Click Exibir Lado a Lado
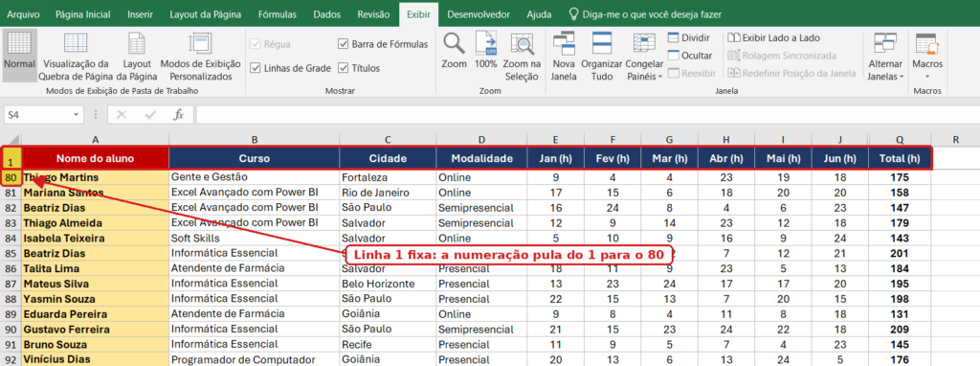The height and width of the screenshot is (366, 980). [773, 38]
